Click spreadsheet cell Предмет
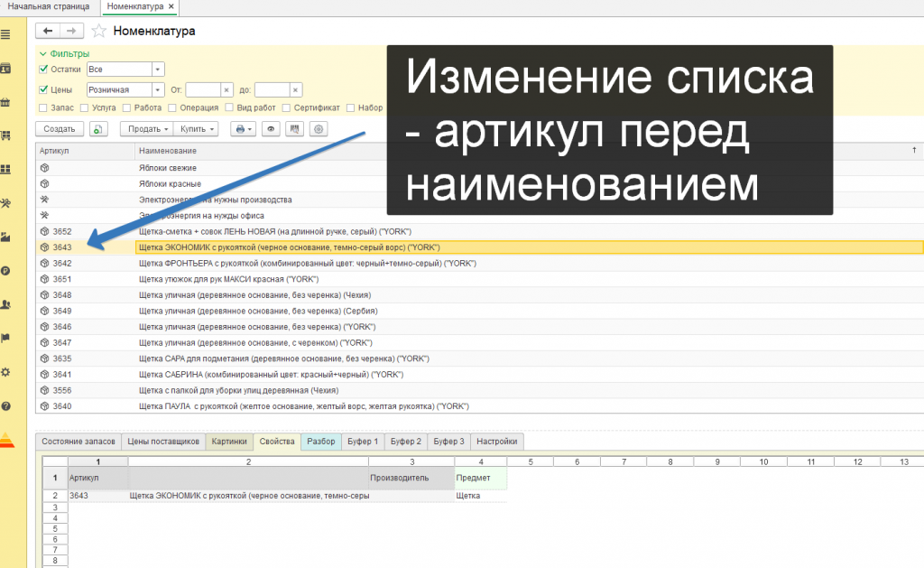 (x=480, y=478)
